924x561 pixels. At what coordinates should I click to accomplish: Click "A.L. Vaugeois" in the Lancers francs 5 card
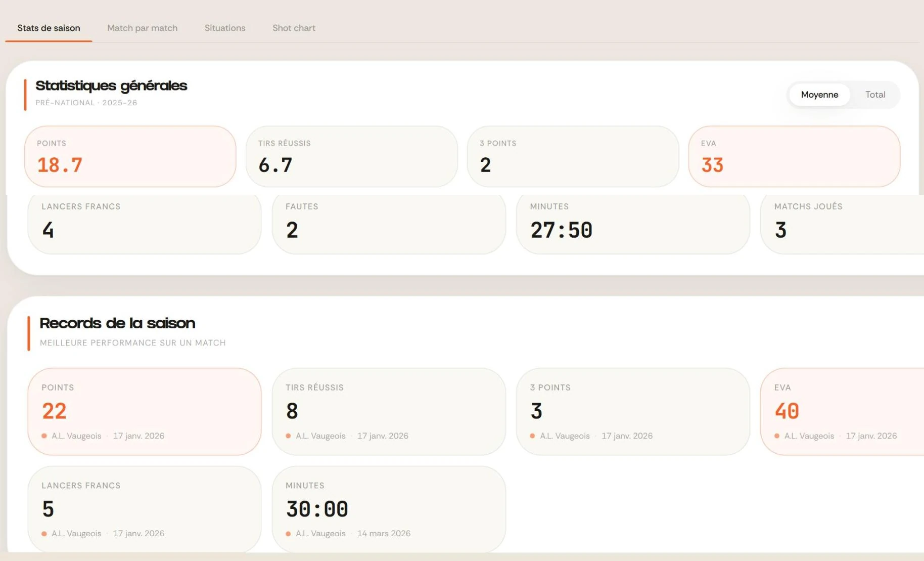pos(76,533)
